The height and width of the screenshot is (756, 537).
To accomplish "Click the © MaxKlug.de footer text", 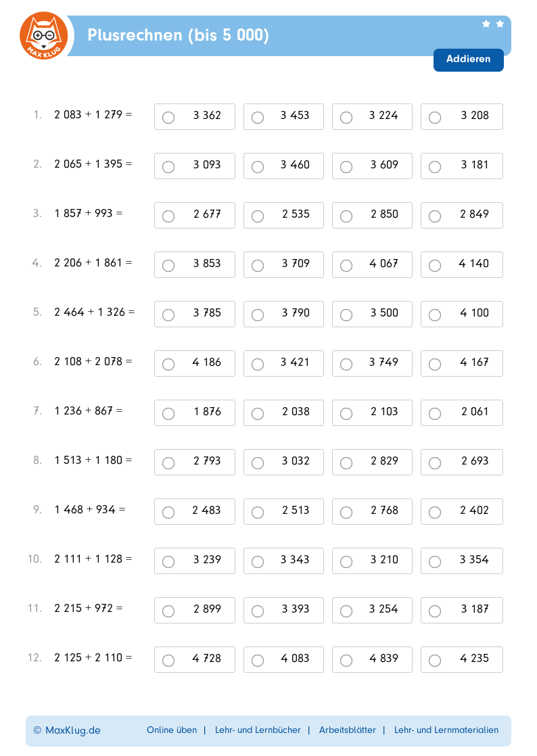I will click(67, 730).
